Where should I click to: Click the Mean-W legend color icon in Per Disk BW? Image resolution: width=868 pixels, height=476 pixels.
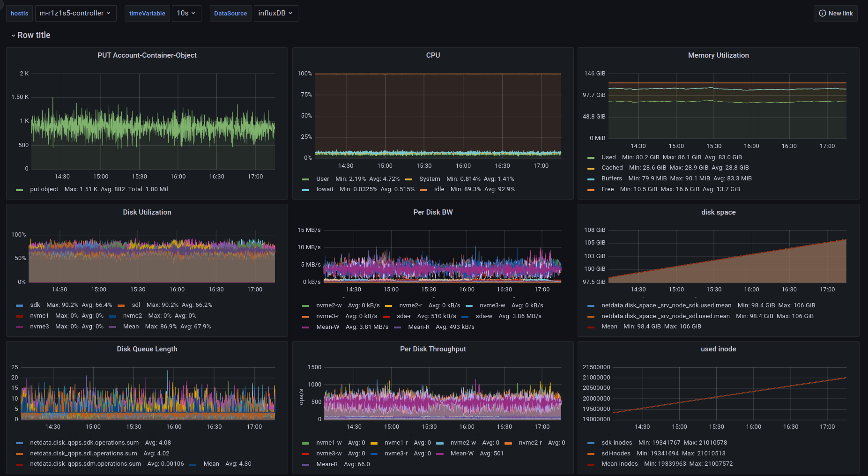(x=306, y=327)
